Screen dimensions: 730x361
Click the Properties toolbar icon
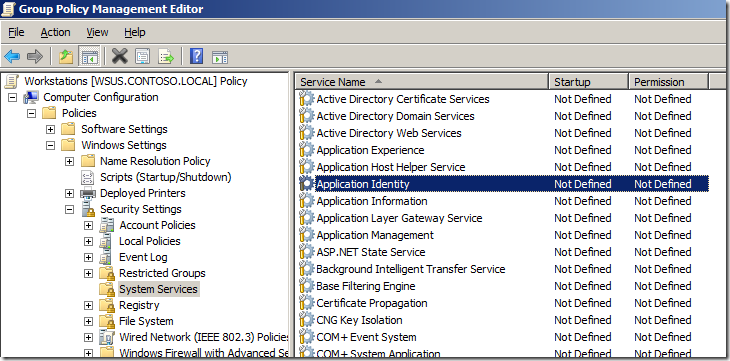coord(142,57)
